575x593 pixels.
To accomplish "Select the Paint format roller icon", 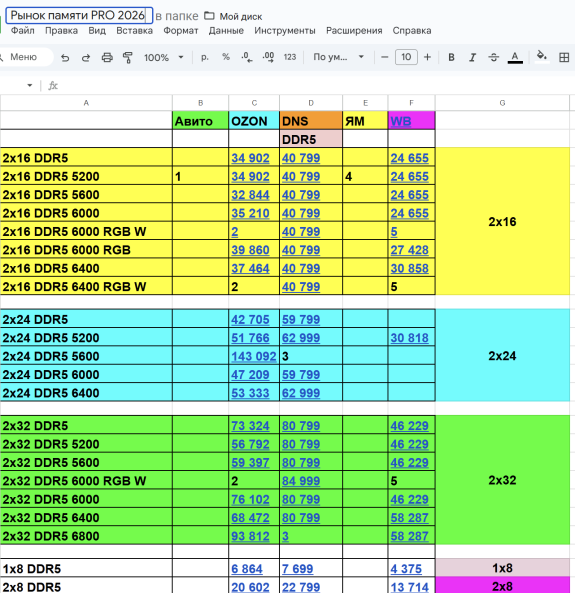I will point(128,57).
